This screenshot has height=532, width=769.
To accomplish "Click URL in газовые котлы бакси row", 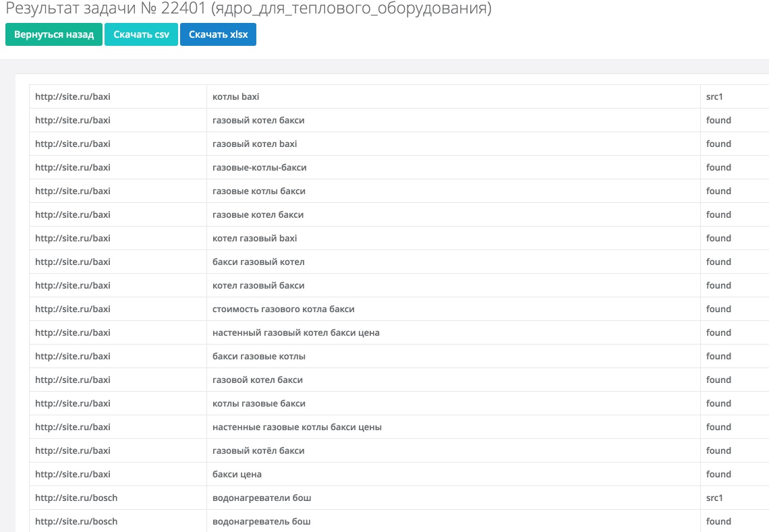I will [x=73, y=191].
